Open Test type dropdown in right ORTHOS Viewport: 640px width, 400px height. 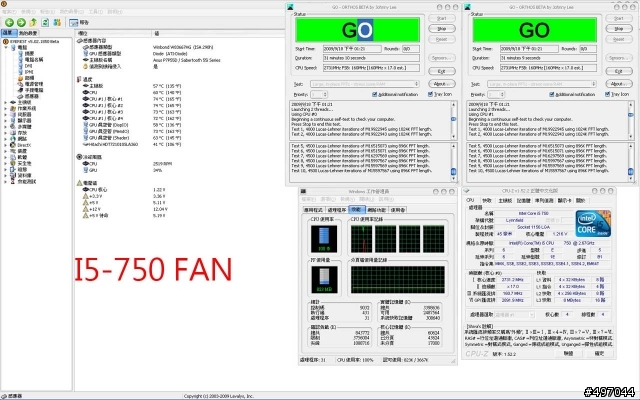pyautogui.click(x=542, y=84)
